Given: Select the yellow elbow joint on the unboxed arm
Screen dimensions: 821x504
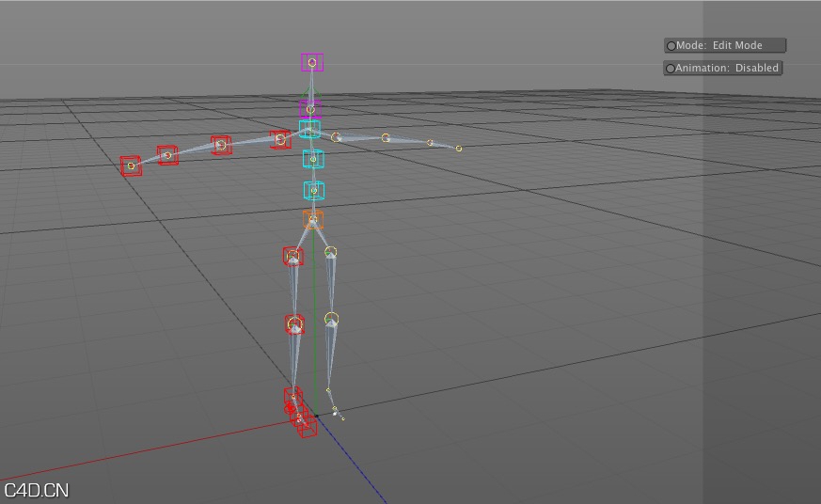Looking at the screenshot, I should (x=386, y=138).
